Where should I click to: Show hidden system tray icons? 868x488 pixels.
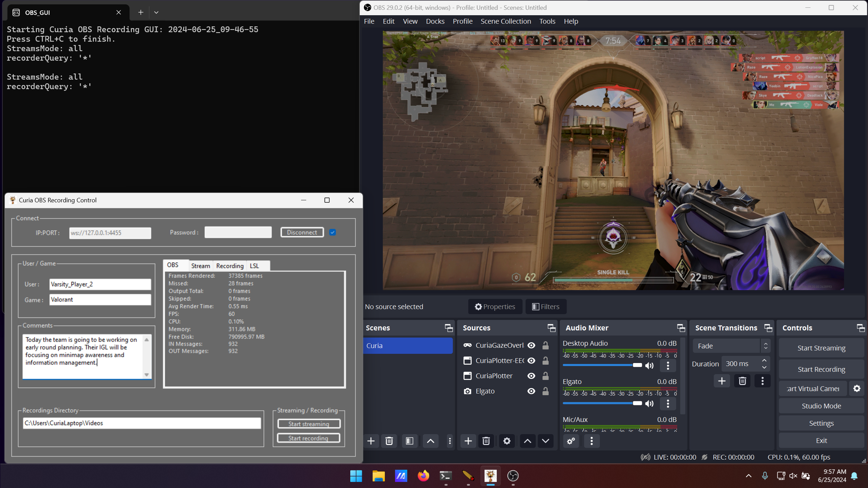pos(749,476)
